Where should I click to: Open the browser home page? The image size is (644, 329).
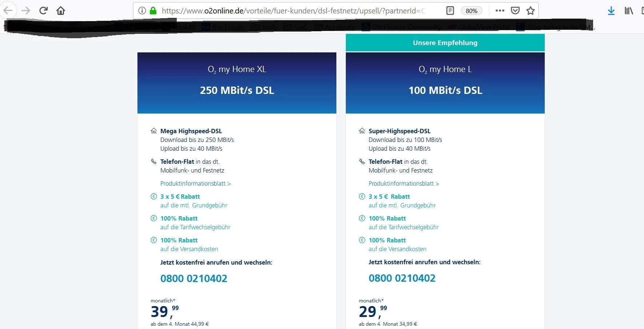61,11
